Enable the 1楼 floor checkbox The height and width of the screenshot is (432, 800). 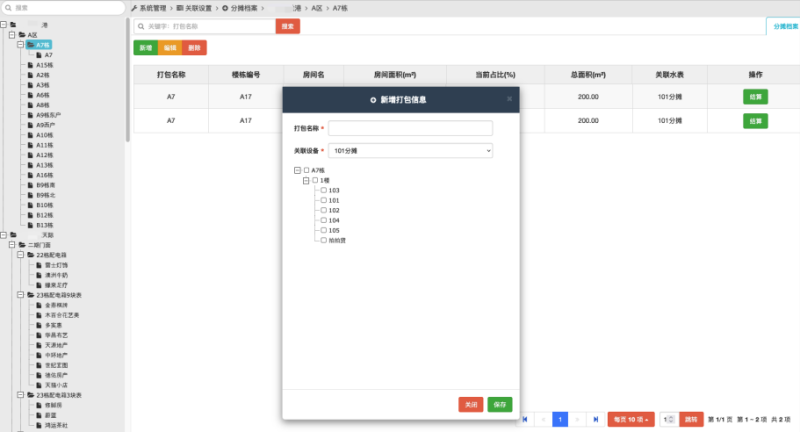coord(315,180)
